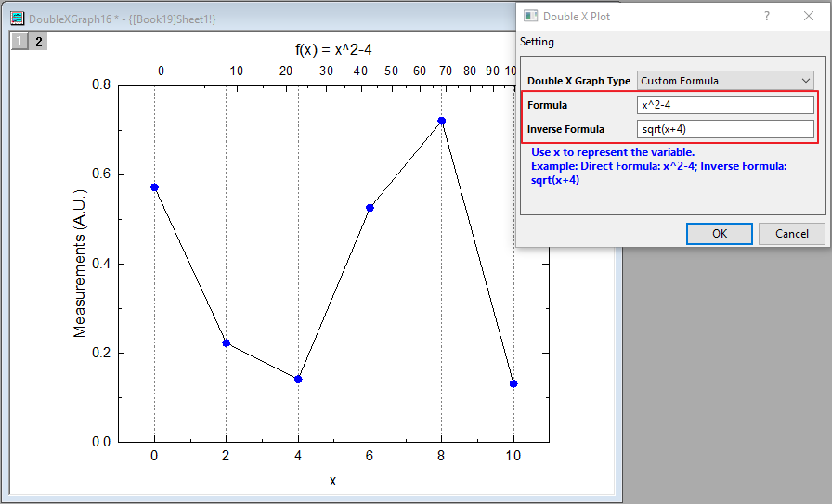This screenshot has width=832, height=504.
Task: Click into the Formula input field
Action: tap(725, 105)
